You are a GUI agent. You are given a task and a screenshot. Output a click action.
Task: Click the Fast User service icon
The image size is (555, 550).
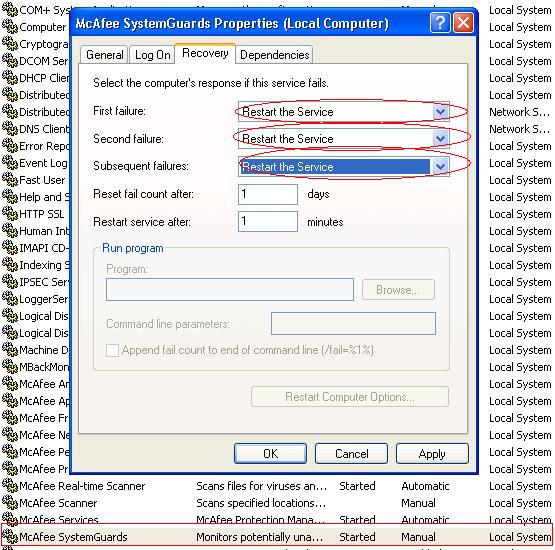tap(10, 180)
